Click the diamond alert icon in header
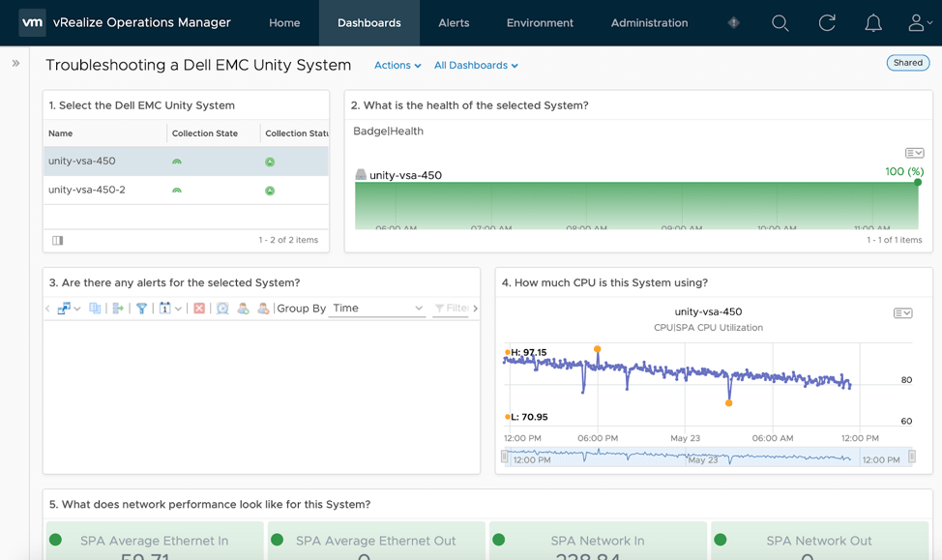 pyautogui.click(x=733, y=23)
